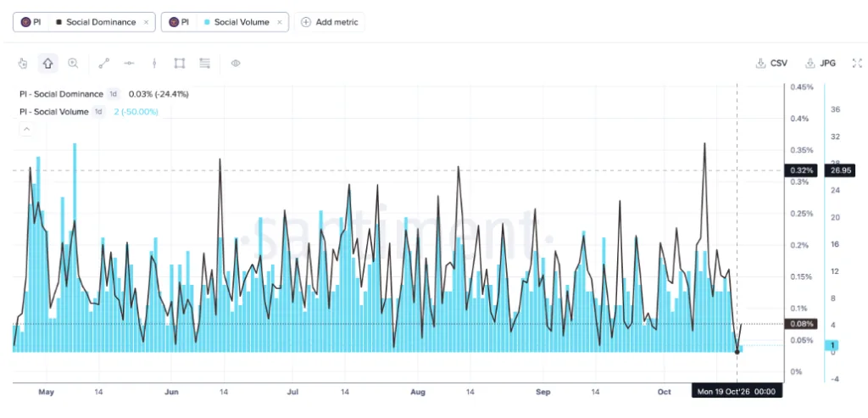This screenshot has width=868, height=418.
Task: Download chart data as CSV
Action: 771,63
